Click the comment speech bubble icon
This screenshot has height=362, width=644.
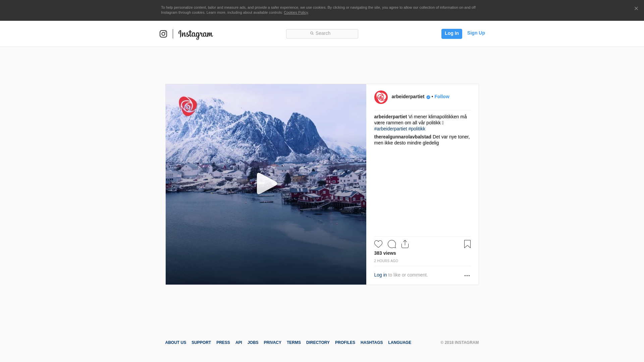pos(392,244)
